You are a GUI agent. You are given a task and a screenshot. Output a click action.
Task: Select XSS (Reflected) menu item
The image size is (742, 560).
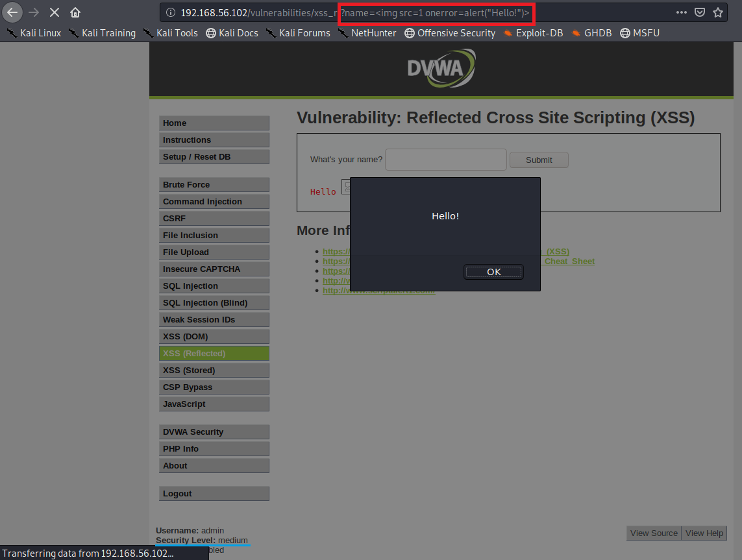click(x=214, y=354)
